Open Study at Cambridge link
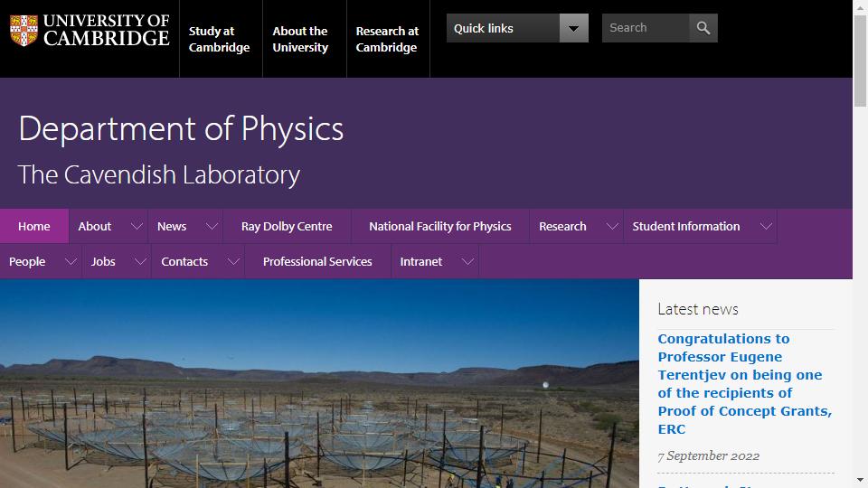The width and height of the screenshot is (868, 488). [x=219, y=39]
